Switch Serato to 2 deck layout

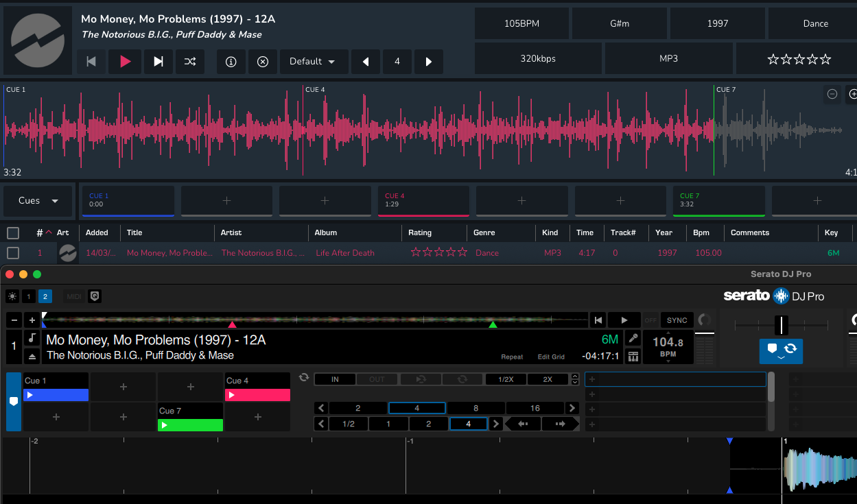(45, 296)
